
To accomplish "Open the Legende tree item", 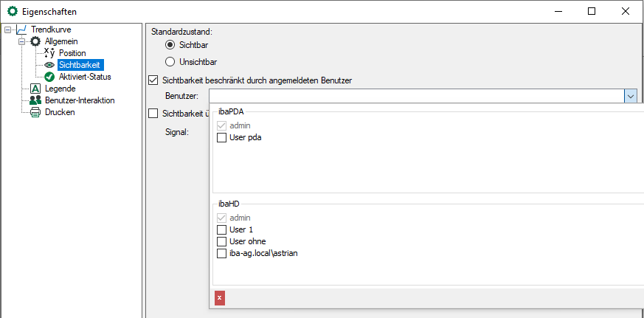I will (x=60, y=89).
